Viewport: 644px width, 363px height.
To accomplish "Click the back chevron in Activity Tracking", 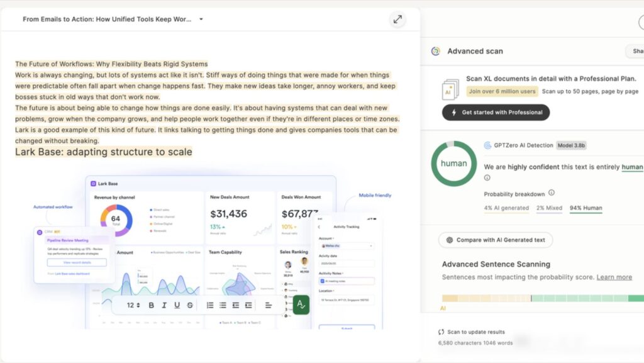I will (319, 226).
